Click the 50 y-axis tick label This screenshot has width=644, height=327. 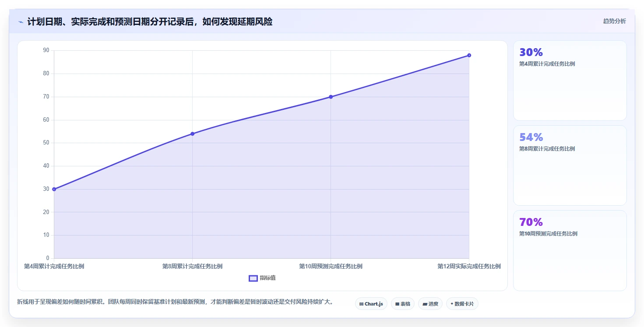46,143
